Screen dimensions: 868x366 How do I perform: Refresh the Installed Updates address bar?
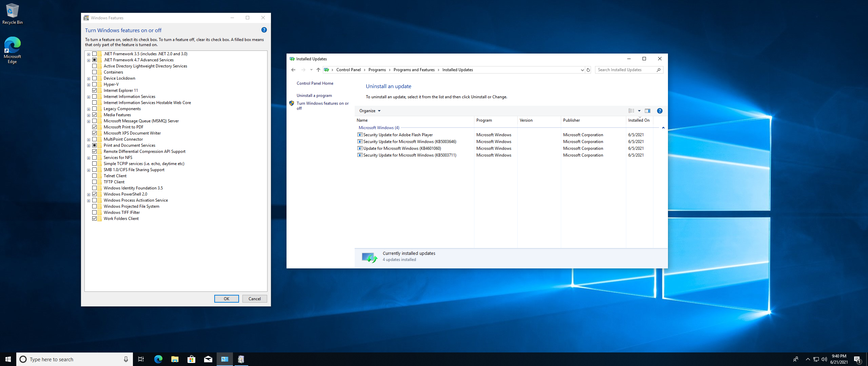[x=588, y=70]
